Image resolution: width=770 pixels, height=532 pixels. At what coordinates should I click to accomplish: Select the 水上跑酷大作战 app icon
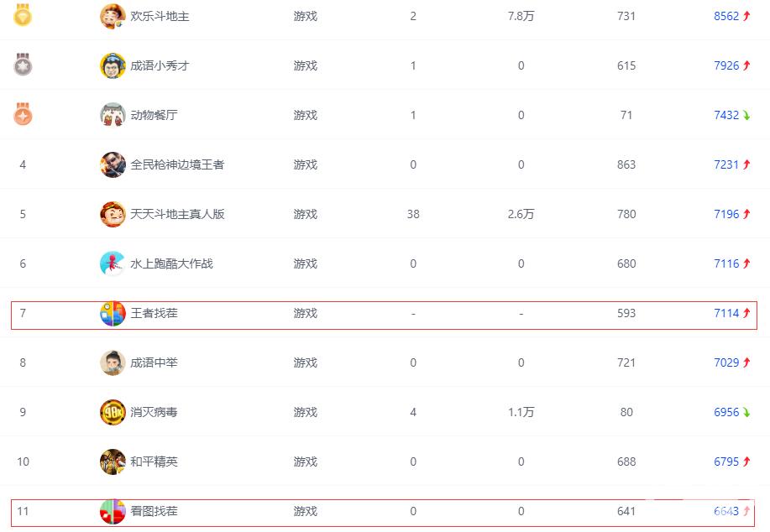tap(112, 263)
